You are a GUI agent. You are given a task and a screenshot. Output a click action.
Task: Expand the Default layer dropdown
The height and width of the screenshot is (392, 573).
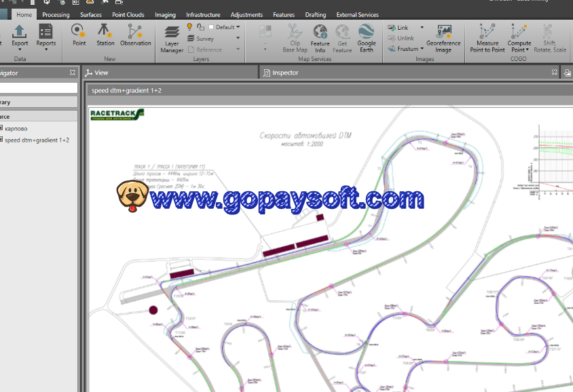(x=238, y=27)
